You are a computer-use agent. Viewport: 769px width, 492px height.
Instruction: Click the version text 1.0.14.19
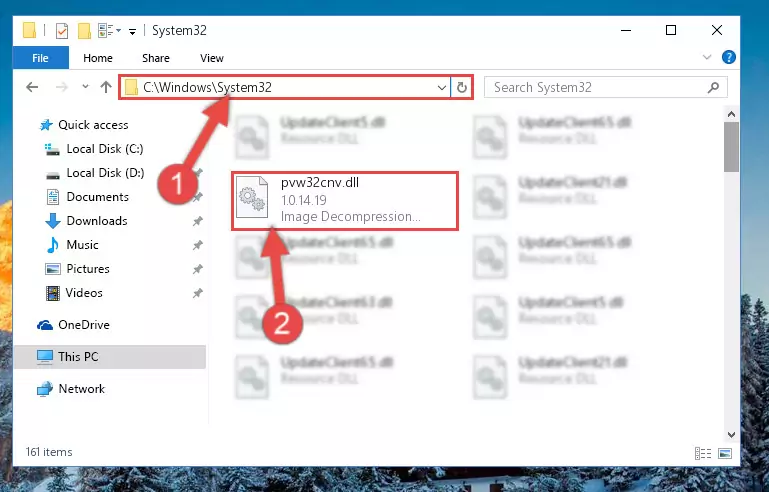point(304,200)
